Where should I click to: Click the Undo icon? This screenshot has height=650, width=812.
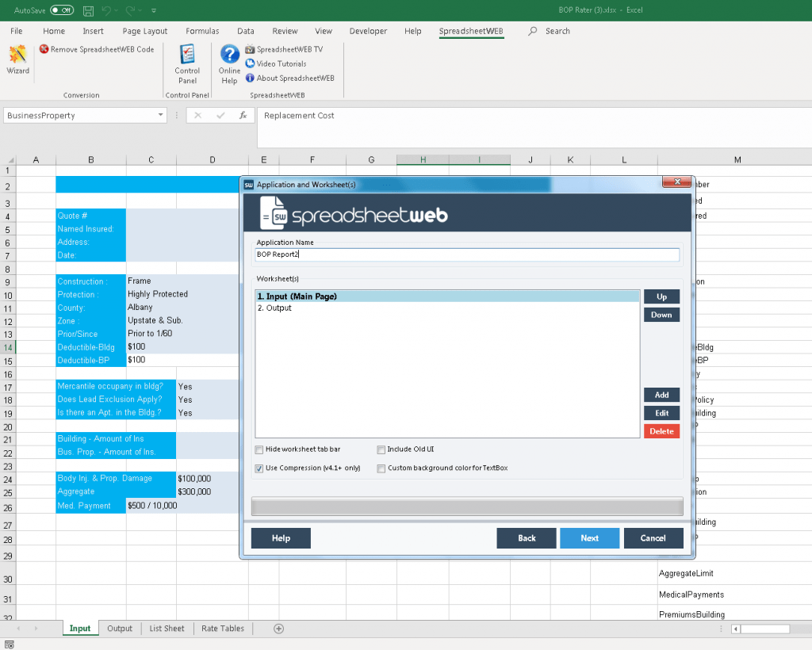click(106, 10)
